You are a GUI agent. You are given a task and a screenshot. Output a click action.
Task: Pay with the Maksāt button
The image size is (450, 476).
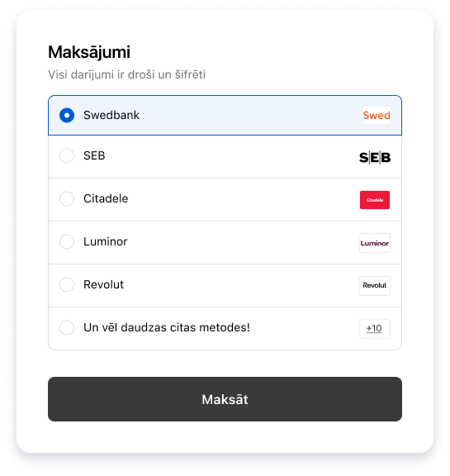[x=225, y=399]
